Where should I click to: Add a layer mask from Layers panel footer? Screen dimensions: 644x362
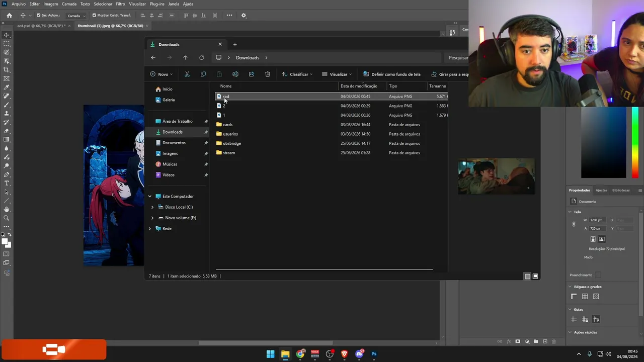coord(518,341)
